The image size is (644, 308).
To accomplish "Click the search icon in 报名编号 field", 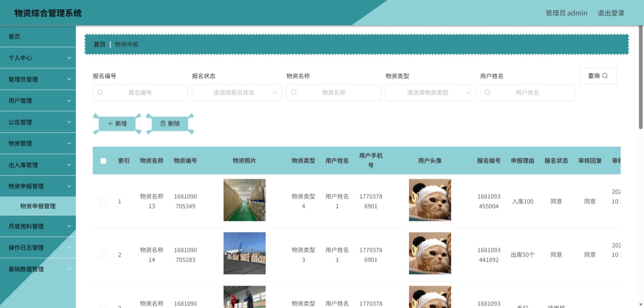I will 100,93.
